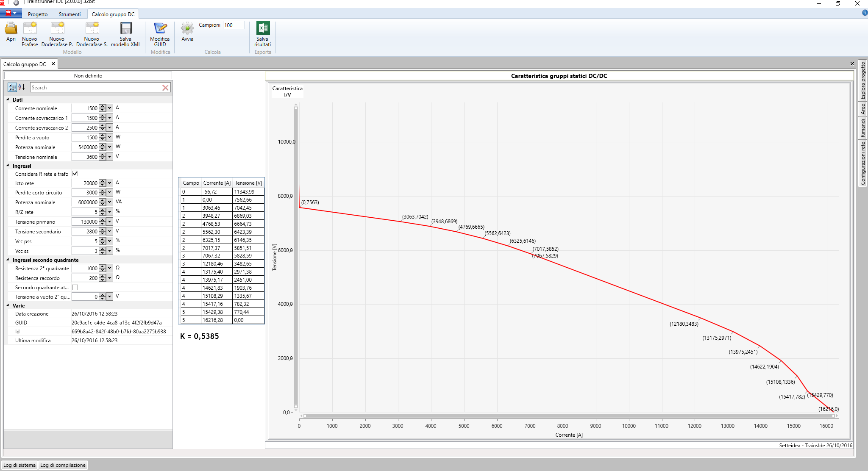Step the R/Z rete spinner
The height and width of the screenshot is (471, 868).
102,212
